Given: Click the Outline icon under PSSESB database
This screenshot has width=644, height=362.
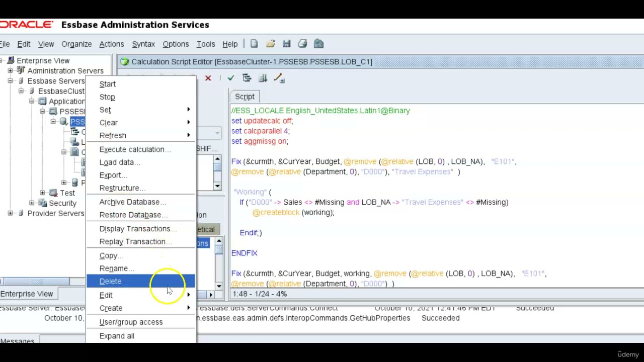Looking at the screenshot, I should tap(74, 132).
